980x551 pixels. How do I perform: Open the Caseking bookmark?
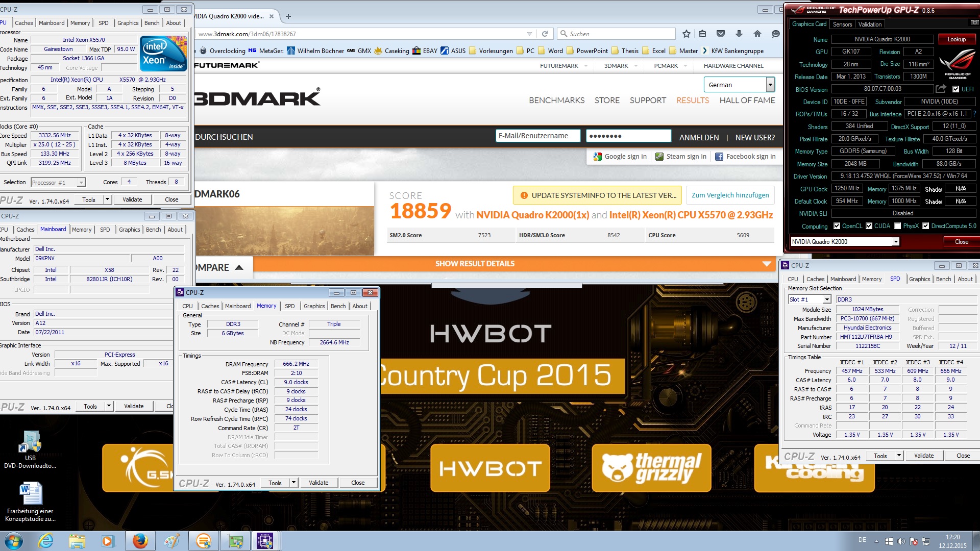click(392, 51)
